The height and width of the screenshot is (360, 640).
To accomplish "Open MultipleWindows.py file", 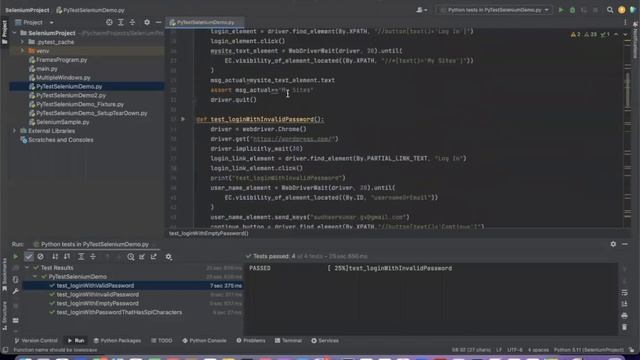I will coord(63,78).
